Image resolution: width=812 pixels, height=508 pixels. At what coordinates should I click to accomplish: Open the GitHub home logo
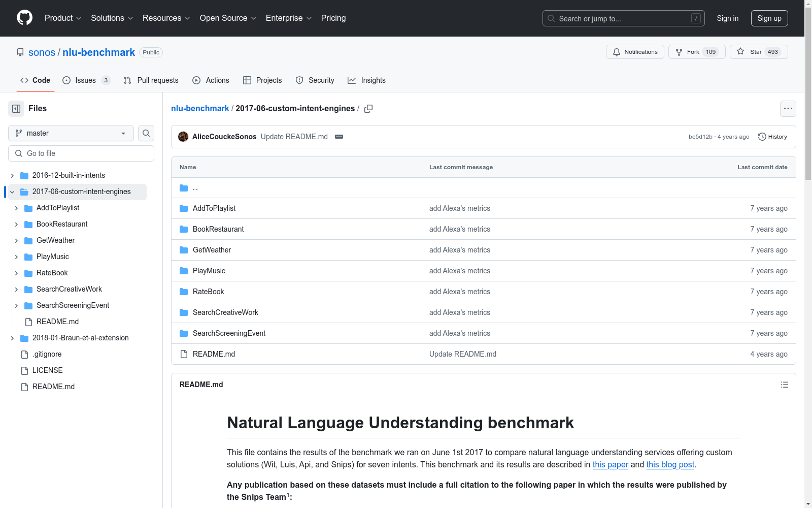pos(24,18)
